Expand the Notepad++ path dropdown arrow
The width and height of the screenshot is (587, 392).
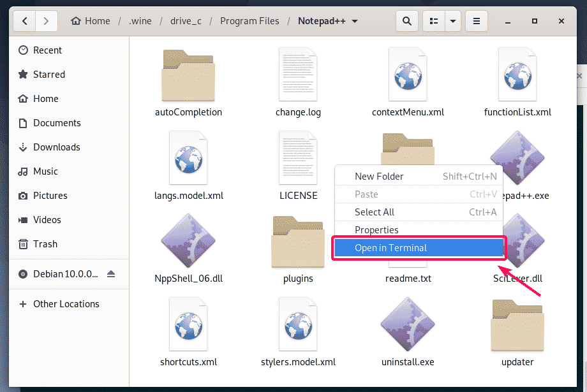coord(355,21)
